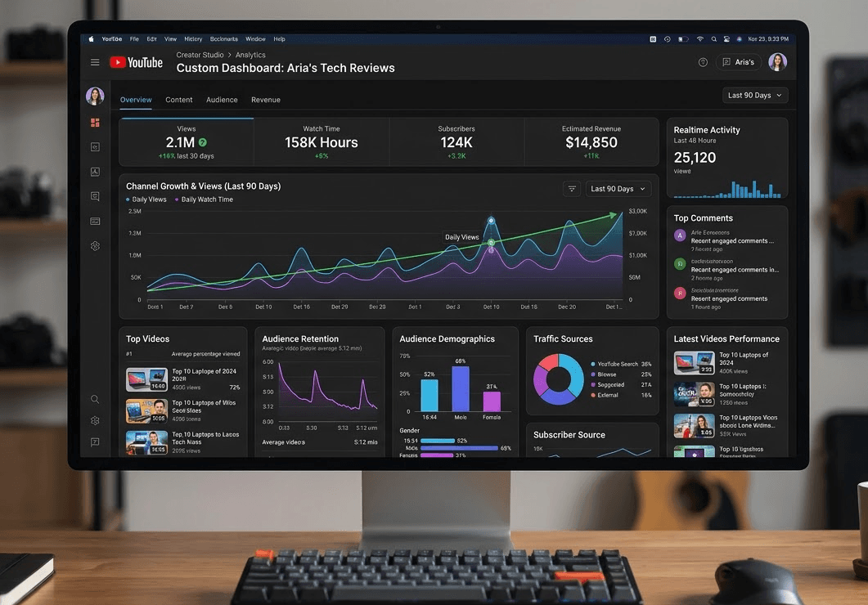The width and height of the screenshot is (868, 605).
Task: Open the feedback icon at sidebar bottom
Action: point(95,442)
